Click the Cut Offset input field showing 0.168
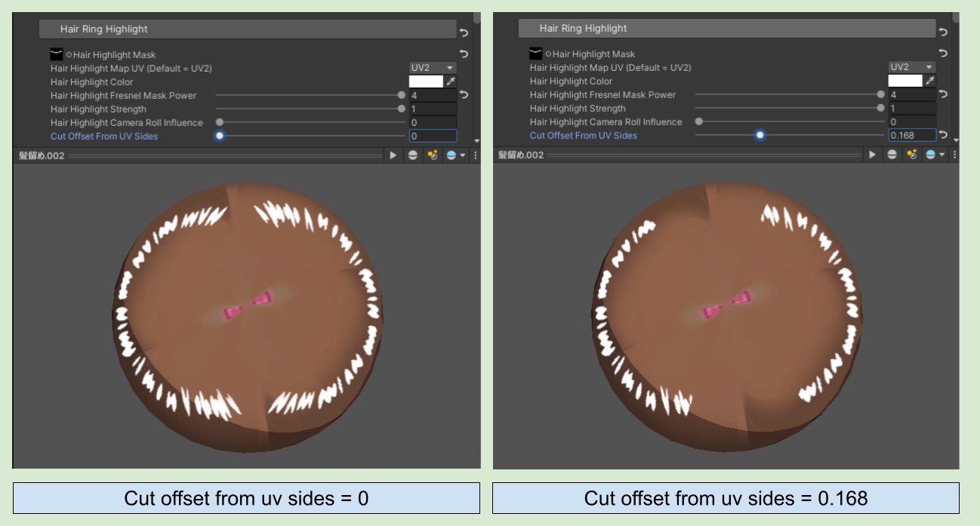The width and height of the screenshot is (980, 526). [x=911, y=135]
